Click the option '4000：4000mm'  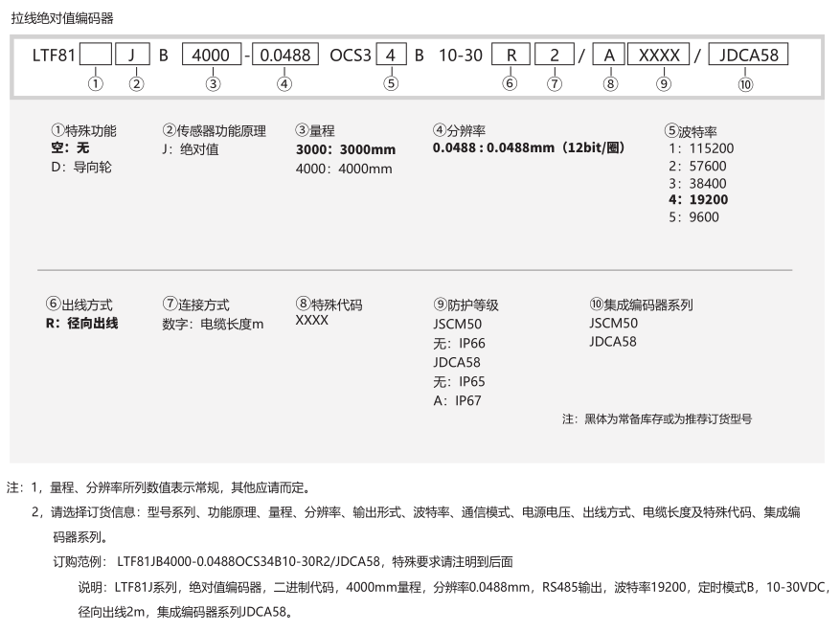pos(344,169)
